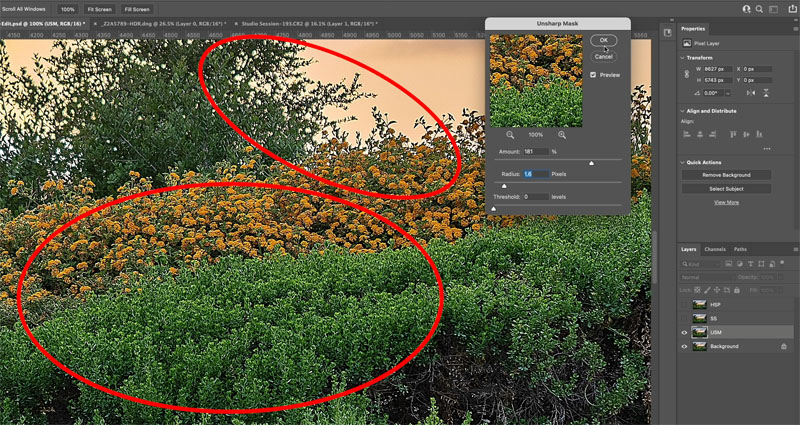Align top edges in Properties
This screenshot has height=425, width=800.
pos(733,134)
